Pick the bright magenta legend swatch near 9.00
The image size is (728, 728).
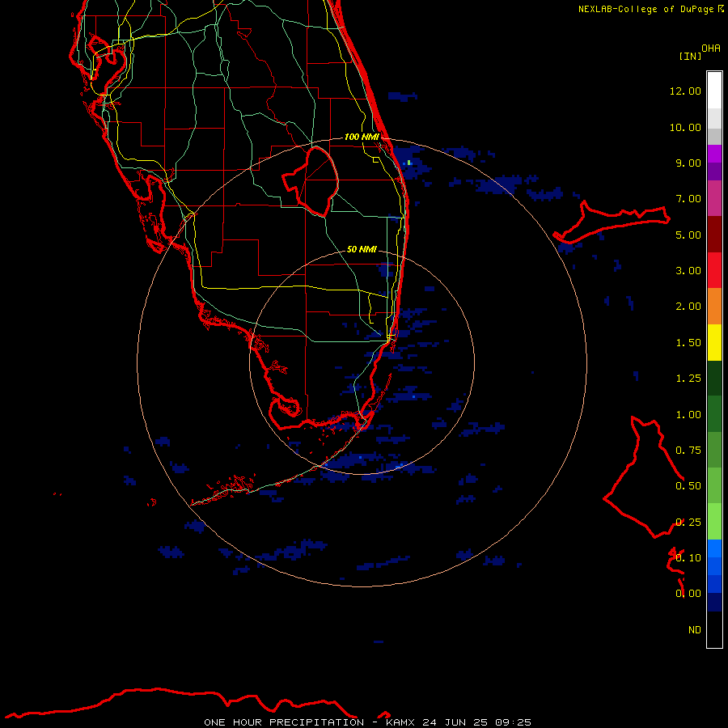pos(714,154)
